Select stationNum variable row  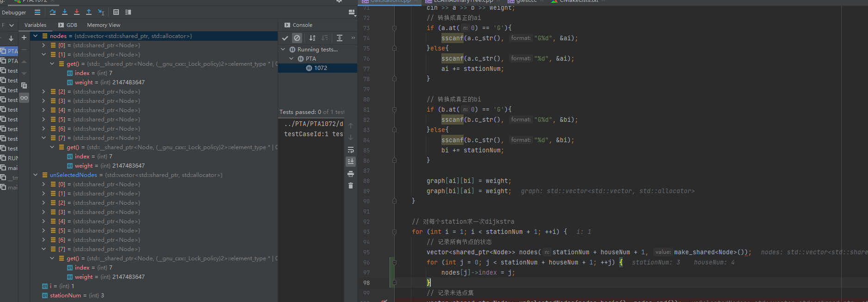tap(154, 295)
